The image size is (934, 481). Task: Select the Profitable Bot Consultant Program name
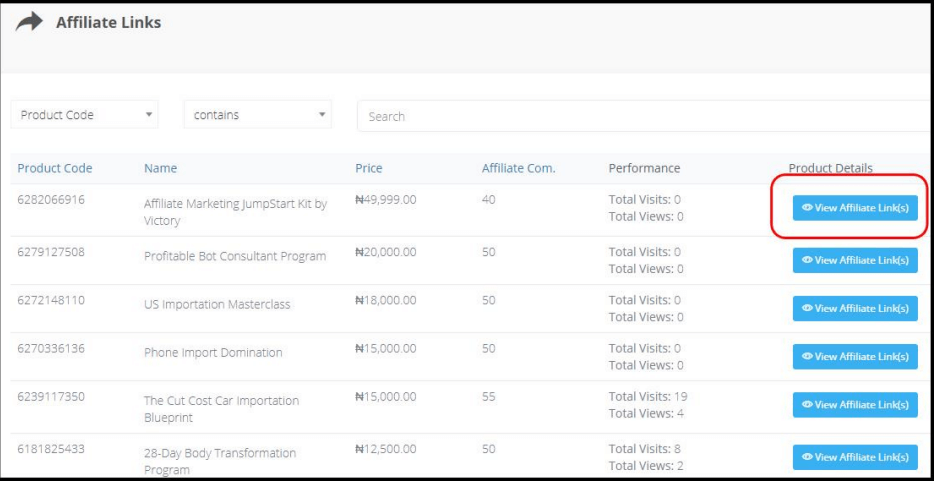pos(235,256)
